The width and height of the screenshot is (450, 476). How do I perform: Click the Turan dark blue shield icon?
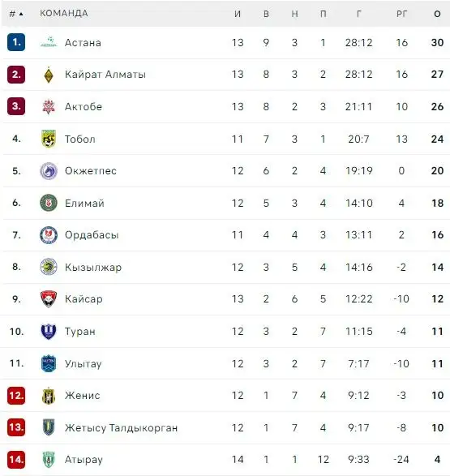49,331
